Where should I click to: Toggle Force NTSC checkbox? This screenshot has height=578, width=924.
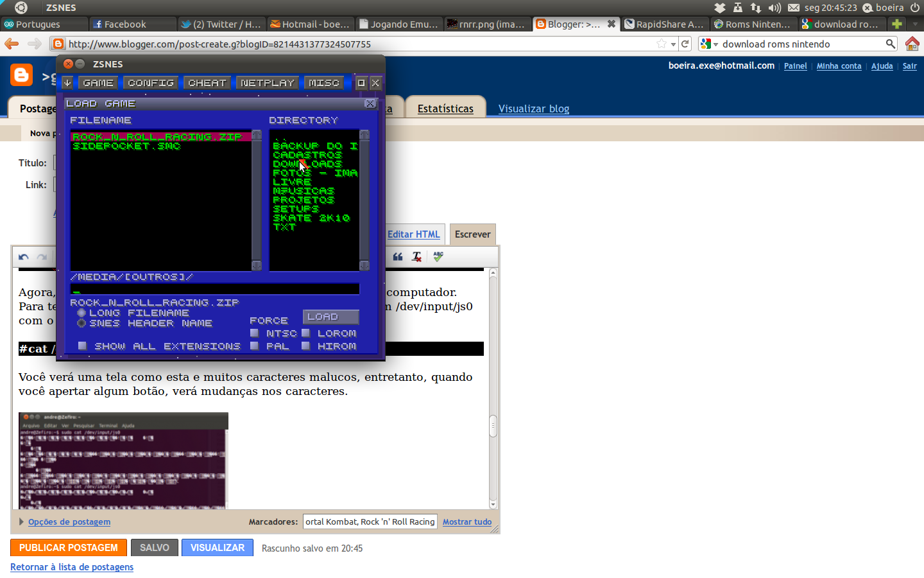(x=254, y=333)
